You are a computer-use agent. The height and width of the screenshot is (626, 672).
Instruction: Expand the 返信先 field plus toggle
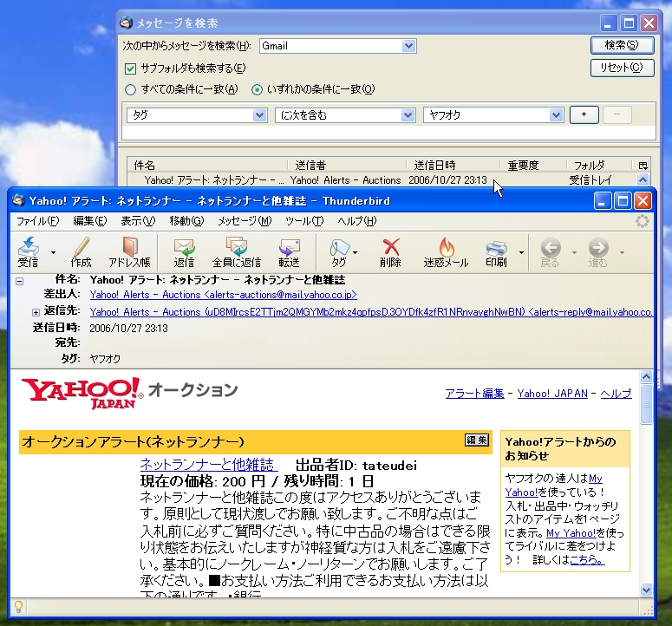(x=36, y=312)
